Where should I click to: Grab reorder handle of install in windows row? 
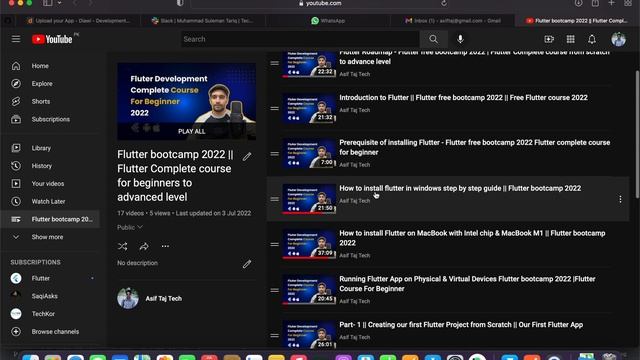(274, 199)
